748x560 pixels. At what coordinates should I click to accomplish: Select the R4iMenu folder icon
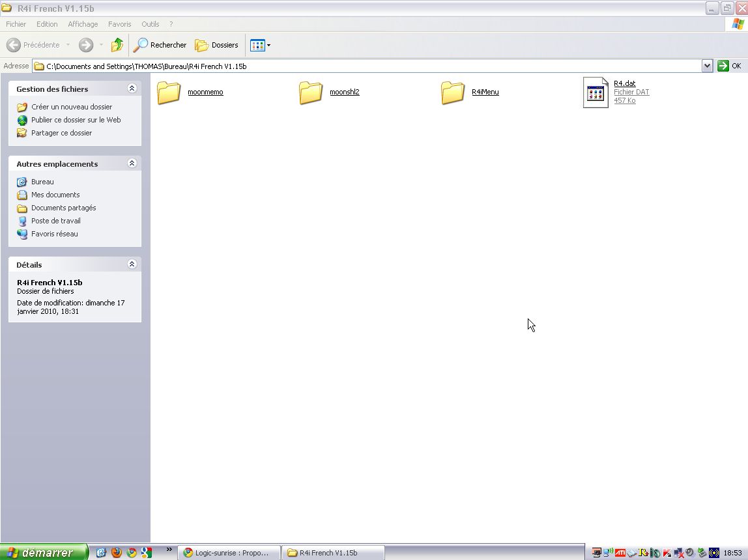[453, 92]
